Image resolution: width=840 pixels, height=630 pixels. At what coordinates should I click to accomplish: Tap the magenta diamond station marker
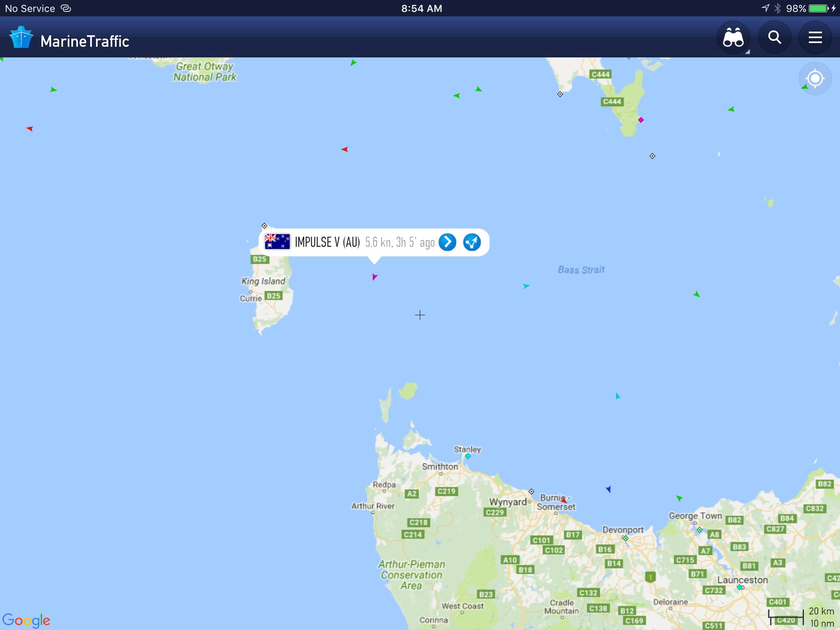point(641,120)
